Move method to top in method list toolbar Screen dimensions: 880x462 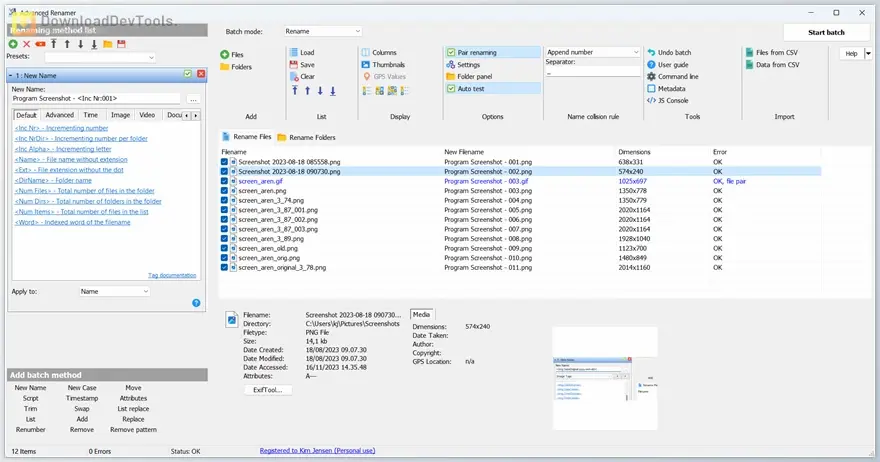pos(54,44)
